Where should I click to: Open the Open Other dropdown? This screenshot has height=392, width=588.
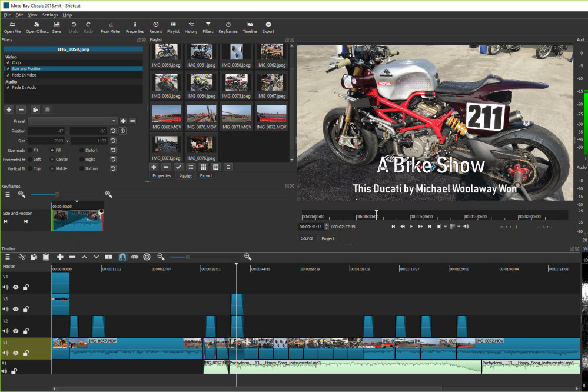pyautogui.click(x=37, y=28)
